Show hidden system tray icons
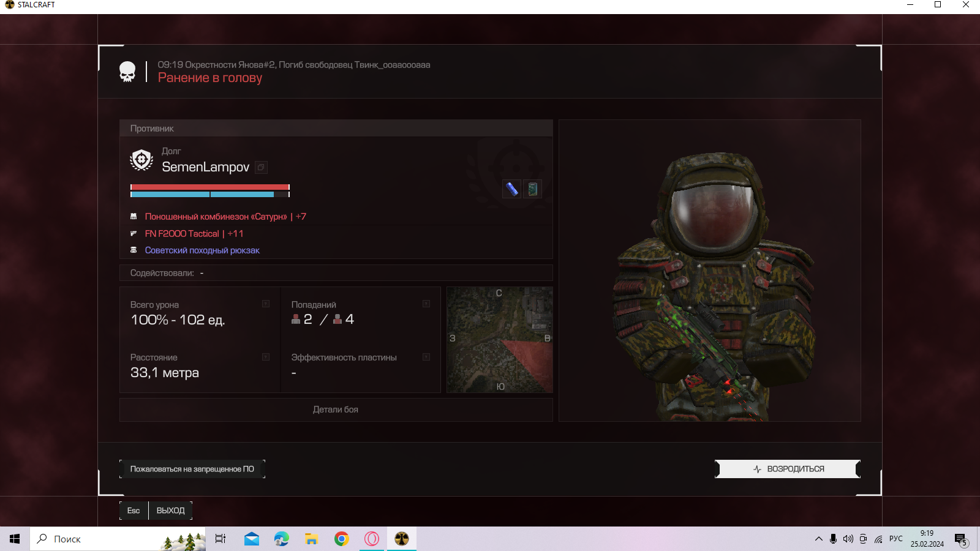 point(818,539)
